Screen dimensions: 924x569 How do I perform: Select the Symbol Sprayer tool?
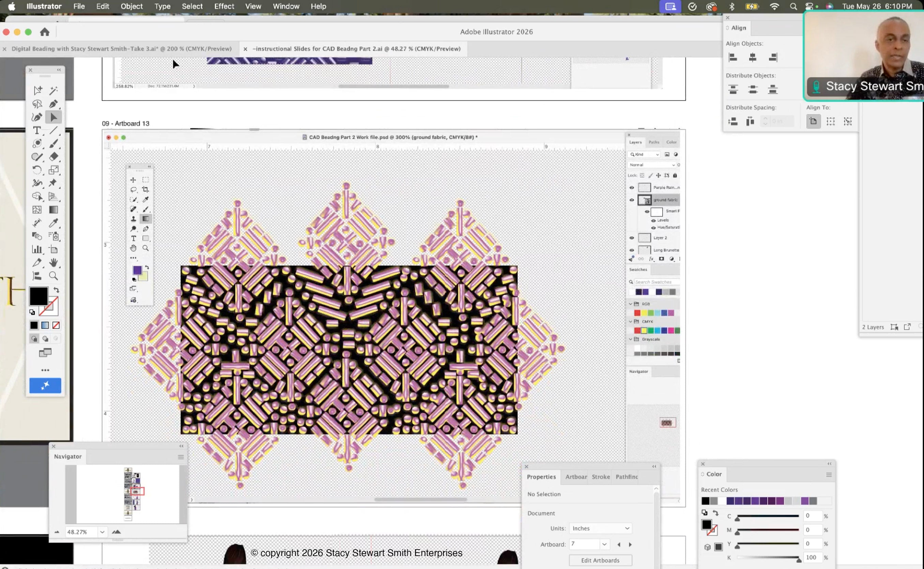click(x=54, y=236)
